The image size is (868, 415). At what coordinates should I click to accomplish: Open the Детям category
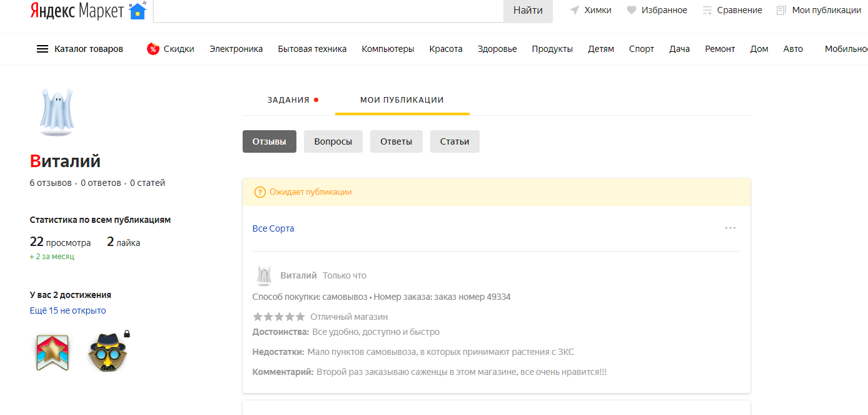(x=601, y=49)
